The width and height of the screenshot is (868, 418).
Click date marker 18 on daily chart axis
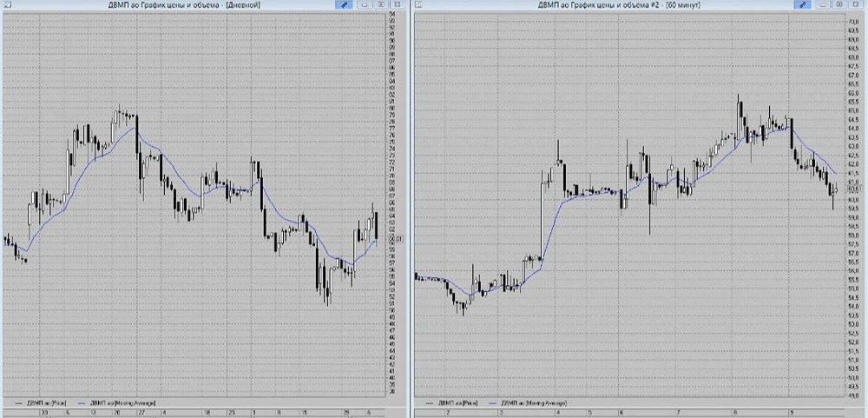(207, 413)
